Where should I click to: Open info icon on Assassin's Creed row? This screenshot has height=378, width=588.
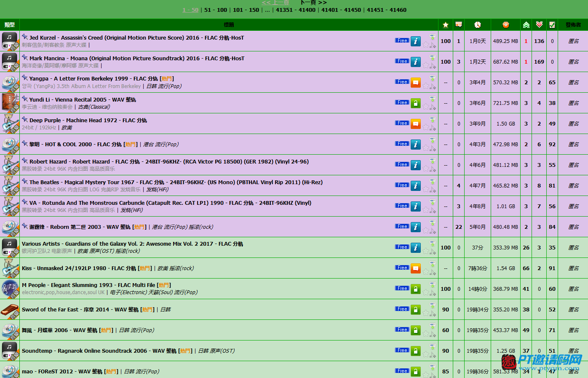tap(416, 41)
